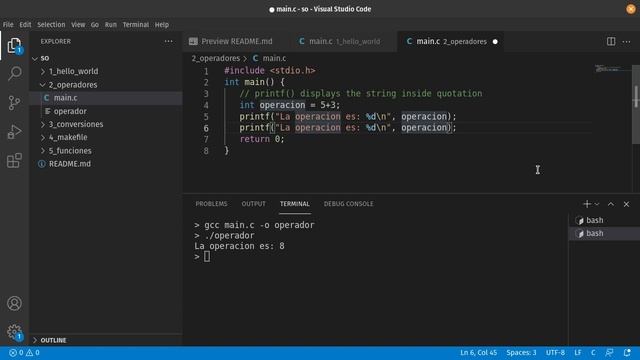Open the Go menu

point(95,24)
